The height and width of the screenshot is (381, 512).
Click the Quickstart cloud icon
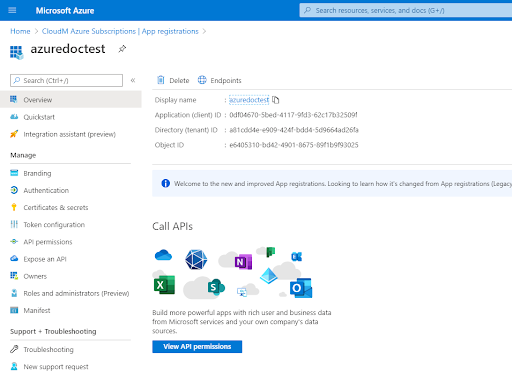coord(14,117)
